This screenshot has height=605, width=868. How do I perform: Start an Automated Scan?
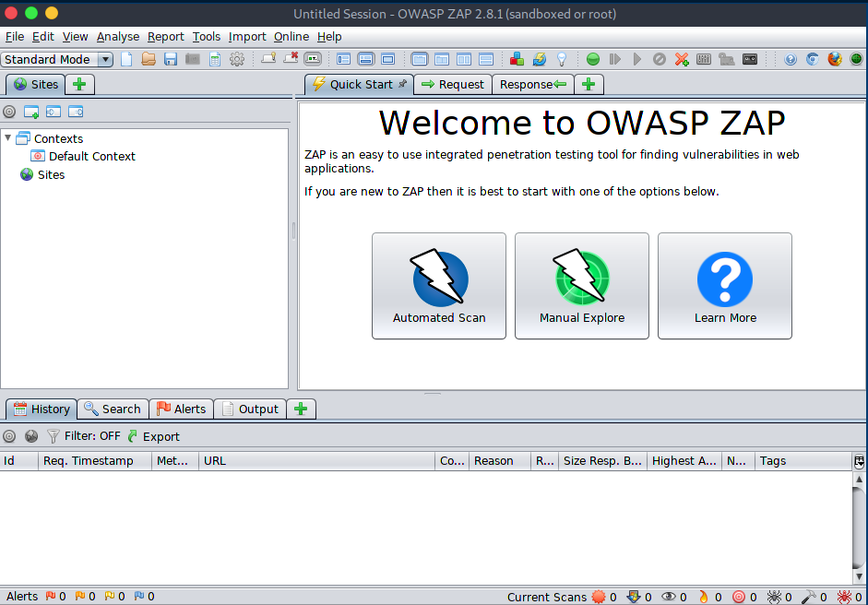439,286
